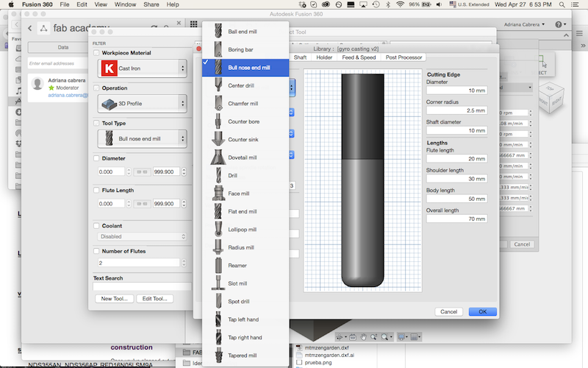Viewport: 588px width, 368px height.
Task: Open the File menu
Action: click(65, 4)
